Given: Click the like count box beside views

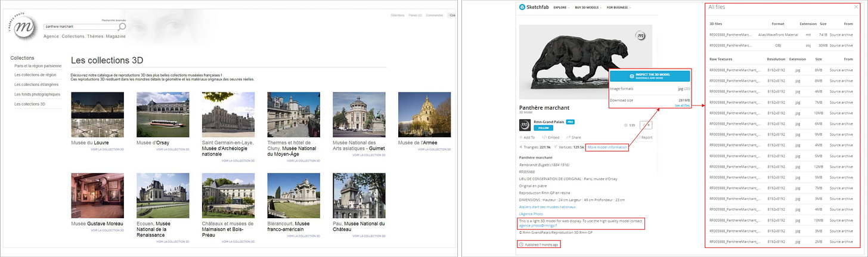Looking at the screenshot, I should point(646,125).
